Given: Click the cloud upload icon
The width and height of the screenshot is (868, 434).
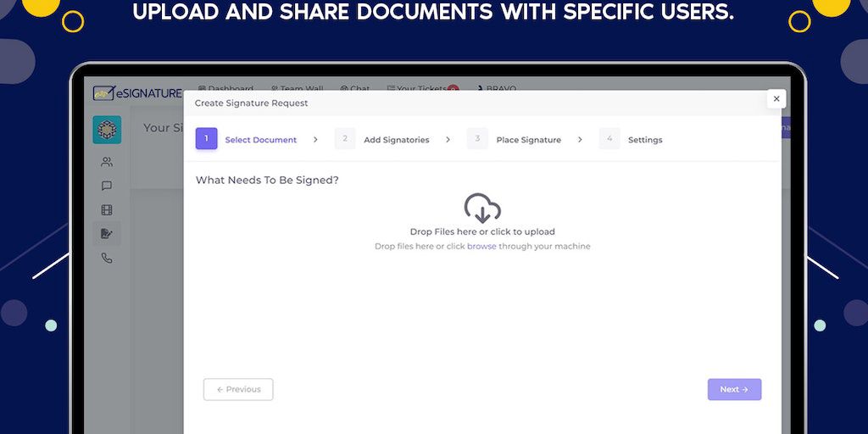Looking at the screenshot, I should [482, 209].
